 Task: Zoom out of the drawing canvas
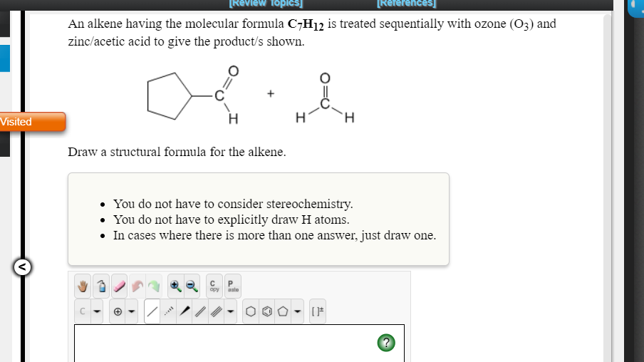(x=192, y=286)
